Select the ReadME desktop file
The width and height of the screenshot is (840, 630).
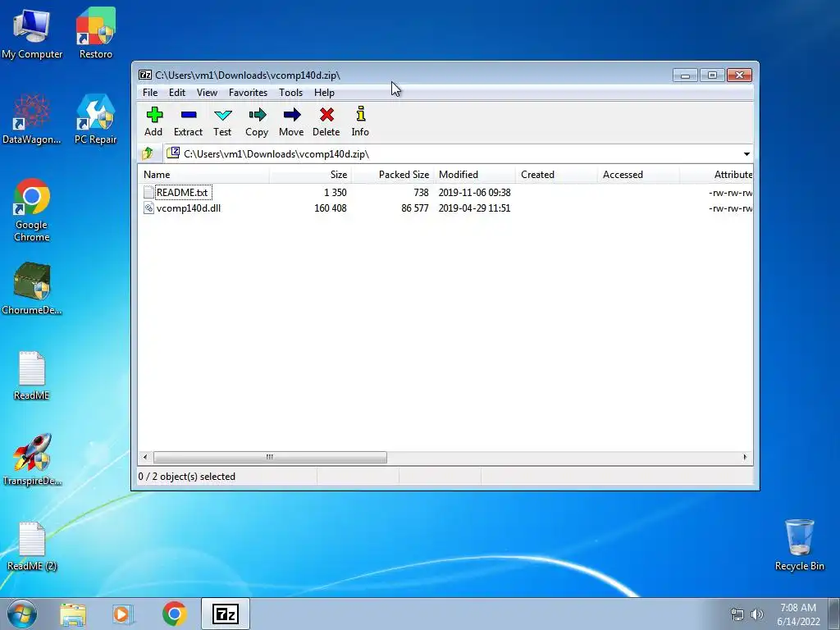tap(32, 375)
